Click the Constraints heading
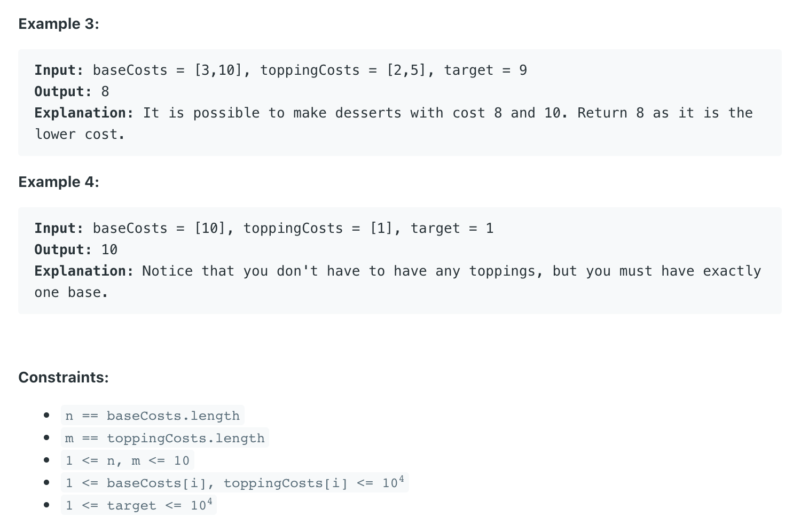This screenshot has height=532, width=785. click(x=64, y=378)
